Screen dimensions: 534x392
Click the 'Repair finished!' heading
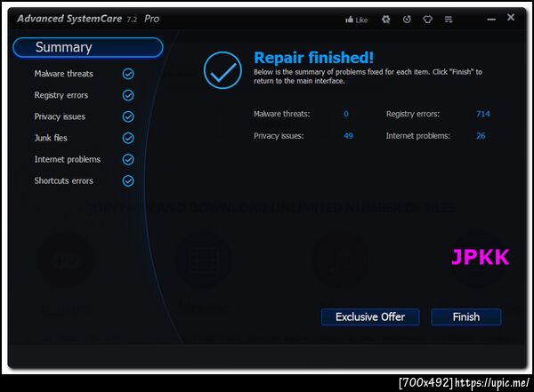point(313,58)
